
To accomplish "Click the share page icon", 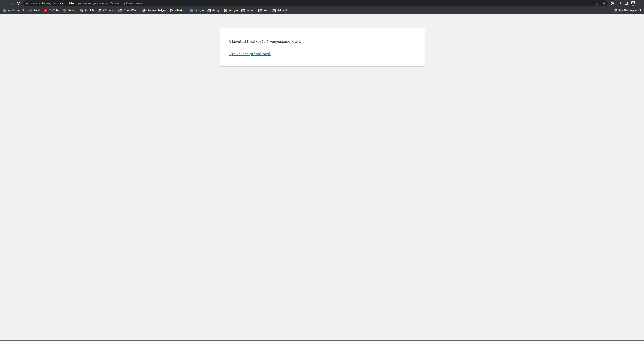I will pos(597,3).
